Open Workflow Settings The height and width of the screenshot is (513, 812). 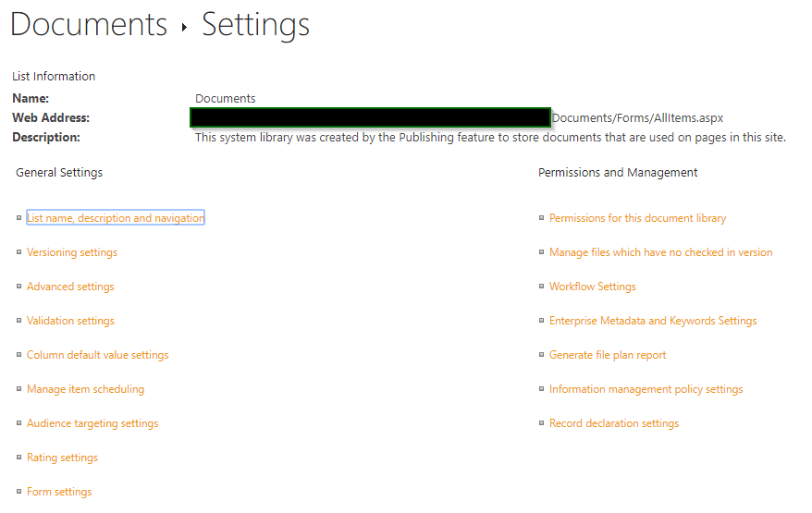(592, 287)
